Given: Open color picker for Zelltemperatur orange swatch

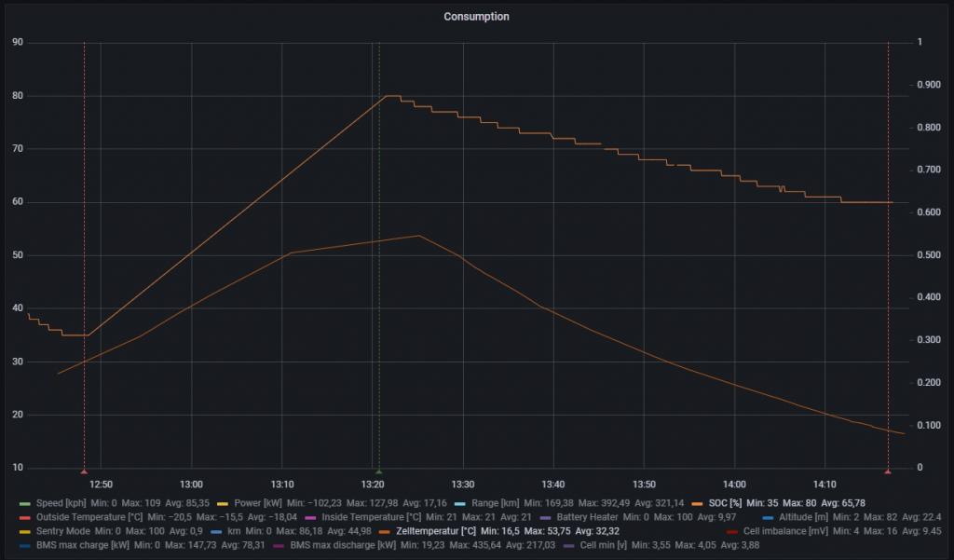Looking at the screenshot, I should coord(385,532).
